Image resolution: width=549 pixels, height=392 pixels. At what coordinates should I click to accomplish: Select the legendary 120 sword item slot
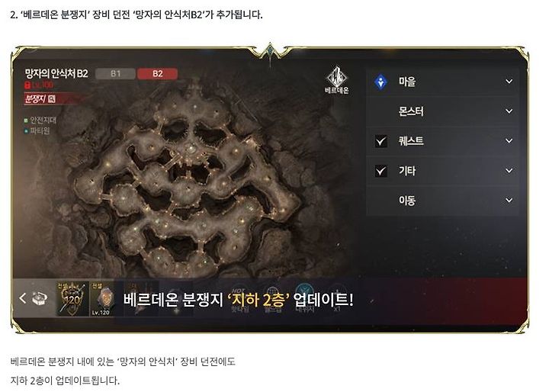tap(72, 298)
